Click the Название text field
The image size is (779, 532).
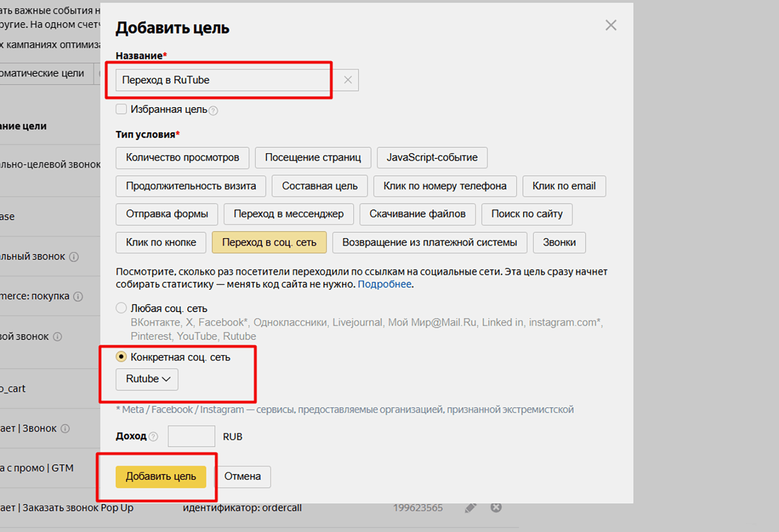tap(223, 80)
